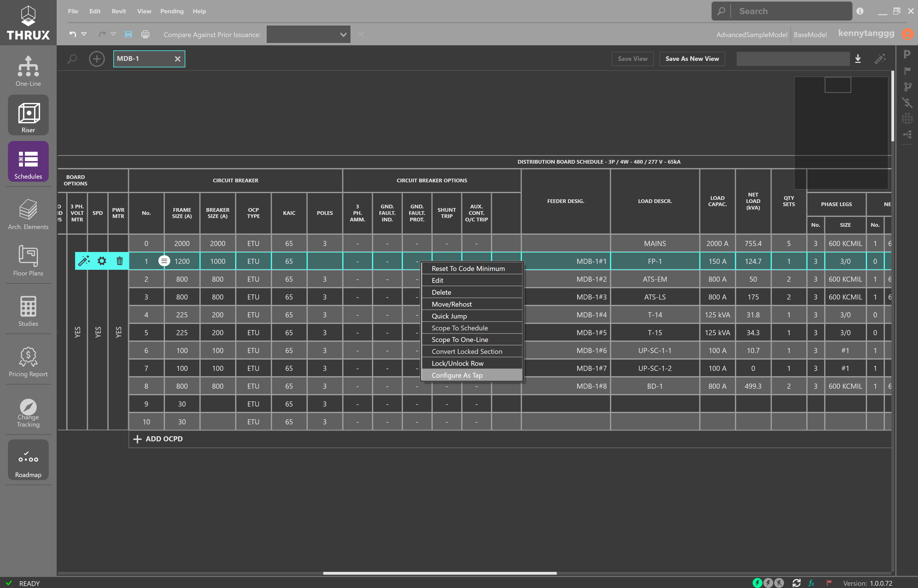Choose Reset To Code Minimum
The height and width of the screenshot is (588, 918).
(x=472, y=268)
